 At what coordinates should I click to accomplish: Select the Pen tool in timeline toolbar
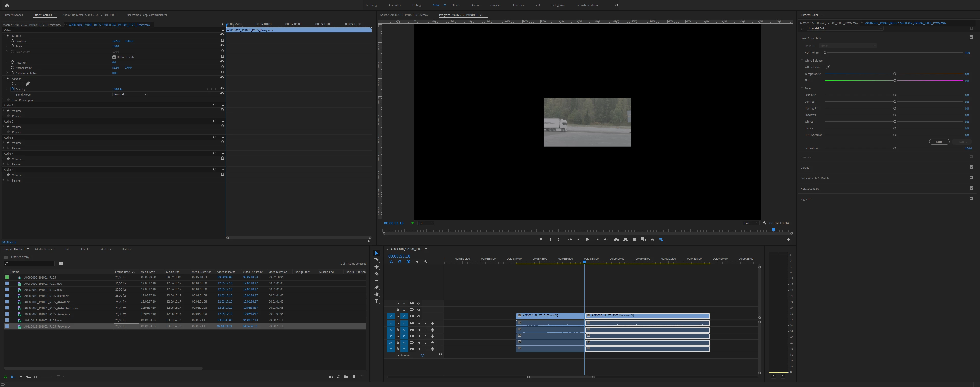pyautogui.click(x=376, y=288)
